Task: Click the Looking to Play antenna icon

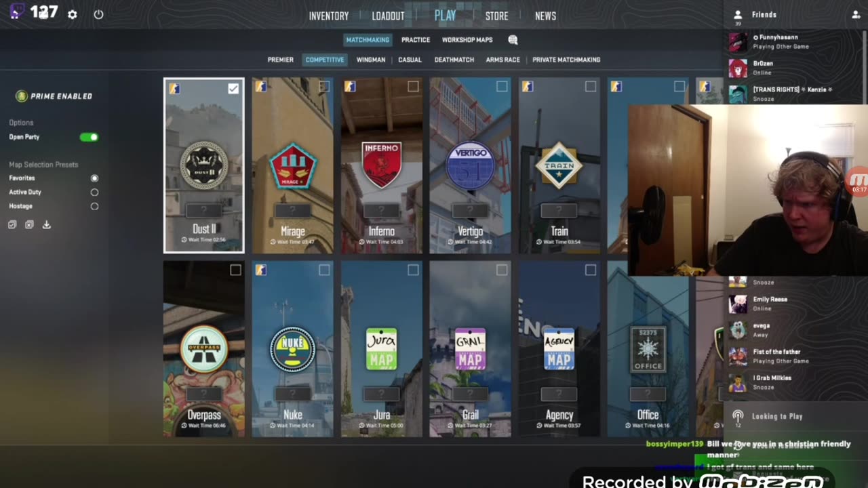Action: pyautogui.click(x=738, y=415)
